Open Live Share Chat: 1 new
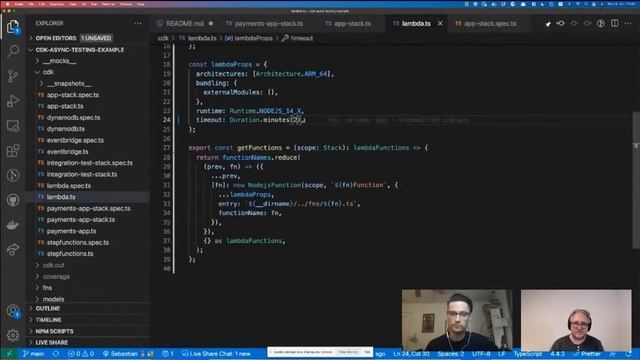Screen dimensions: 640x360 [x=216, y=354]
